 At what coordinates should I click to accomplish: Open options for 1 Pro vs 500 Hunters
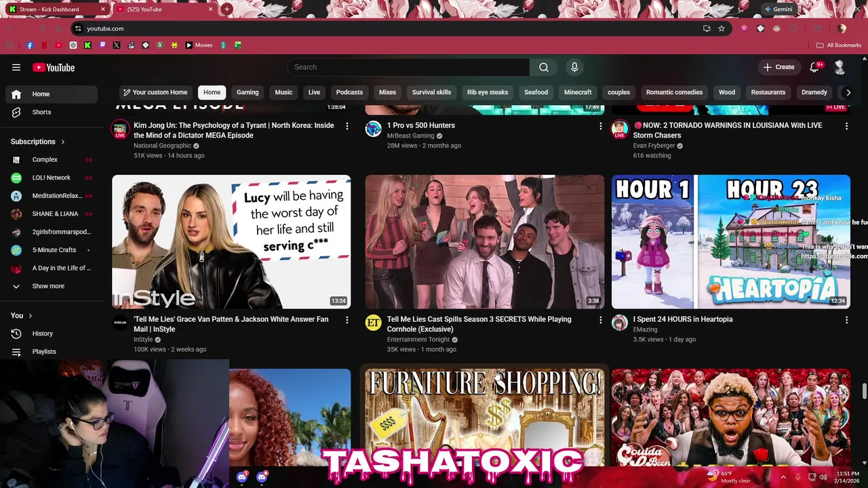pyautogui.click(x=600, y=126)
